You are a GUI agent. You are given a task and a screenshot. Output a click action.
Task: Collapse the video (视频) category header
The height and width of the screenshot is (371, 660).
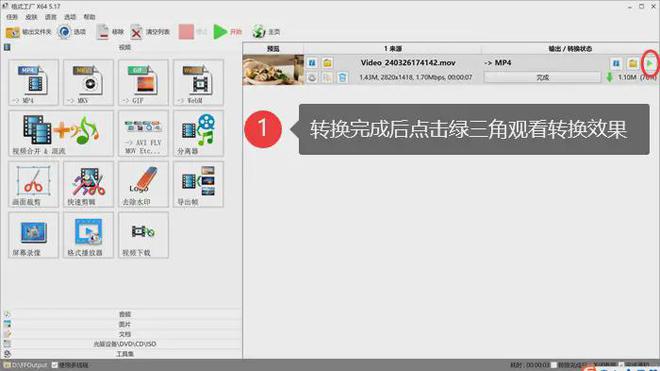[125, 48]
